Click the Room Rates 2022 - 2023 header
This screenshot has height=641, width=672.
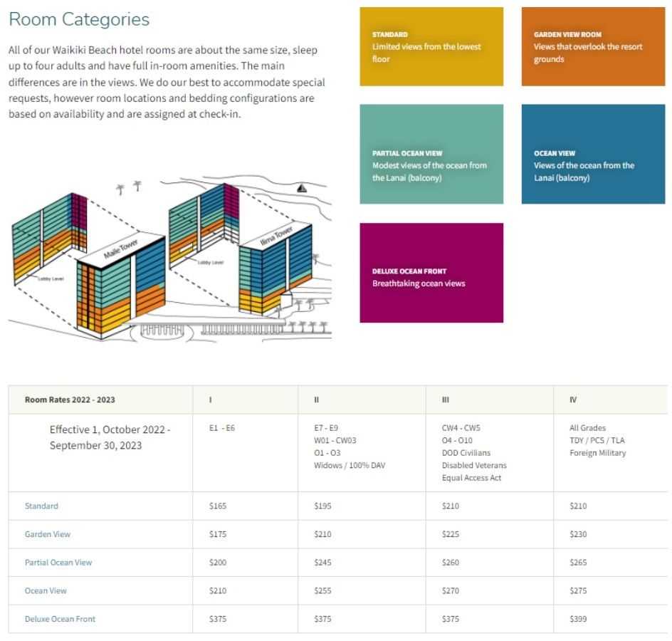70,400
